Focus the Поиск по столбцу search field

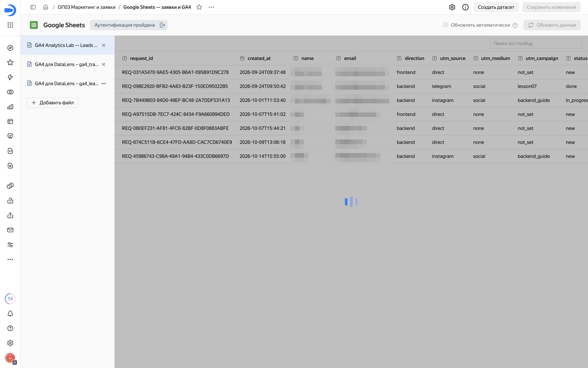pyautogui.click(x=536, y=44)
